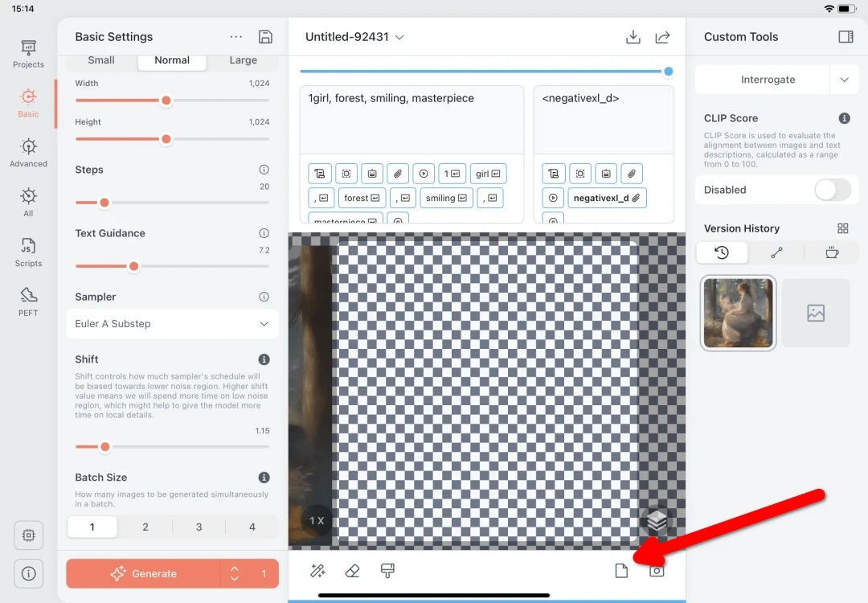Click the blank page icon below canvas
Image resolution: width=868 pixels, height=603 pixels.
click(621, 571)
